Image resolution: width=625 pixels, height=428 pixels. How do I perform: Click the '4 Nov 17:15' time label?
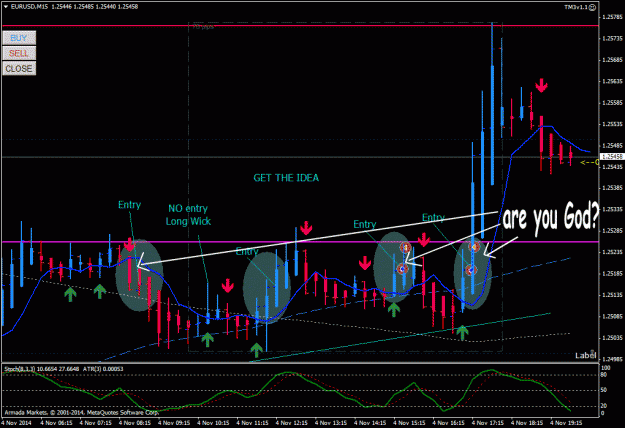[x=488, y=423]
